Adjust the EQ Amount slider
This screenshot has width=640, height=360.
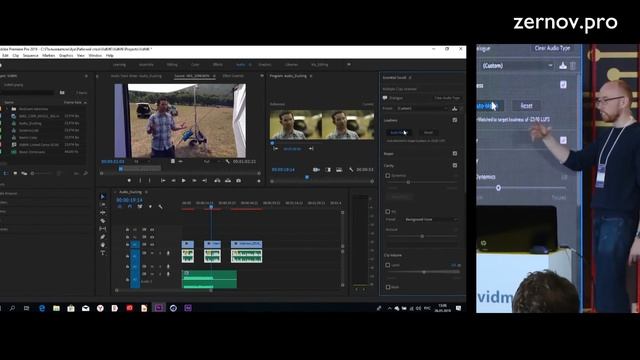point(422,236)
